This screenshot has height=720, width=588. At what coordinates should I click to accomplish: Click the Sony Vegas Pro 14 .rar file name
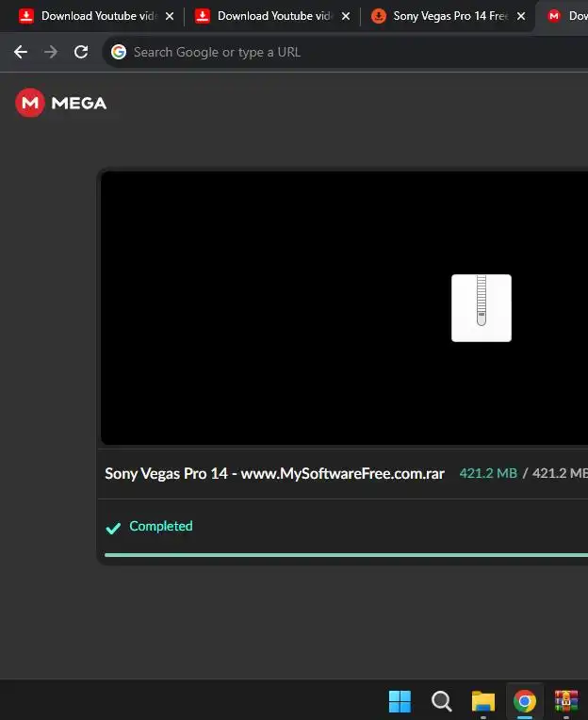[274, 473]
